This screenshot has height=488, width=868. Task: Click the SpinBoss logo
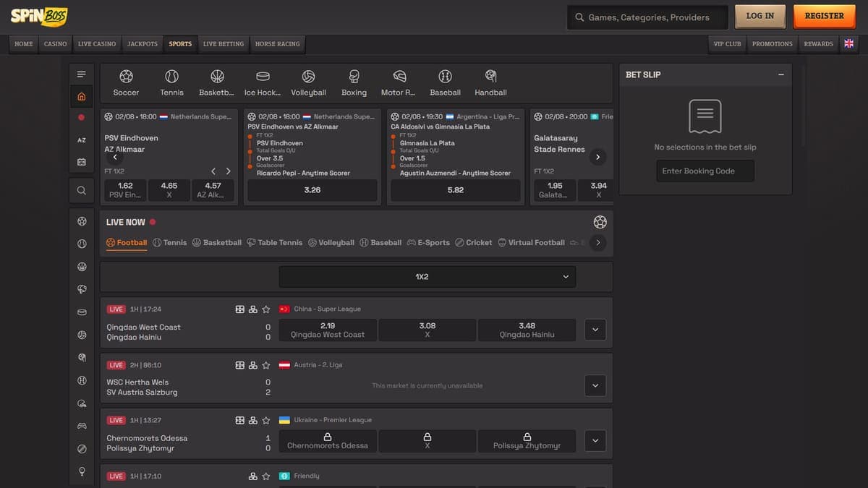(x=39, y=15)
